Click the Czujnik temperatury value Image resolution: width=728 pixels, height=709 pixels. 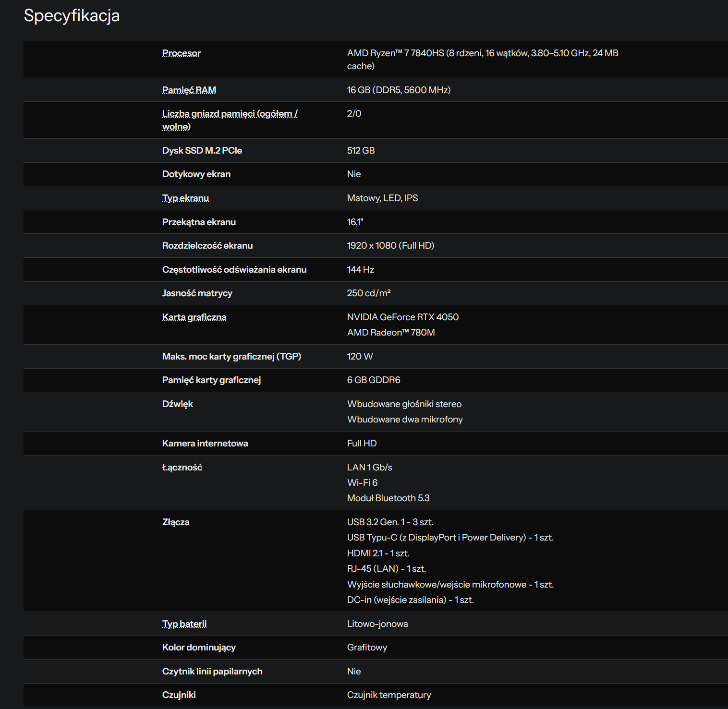(x=389, y=695)
